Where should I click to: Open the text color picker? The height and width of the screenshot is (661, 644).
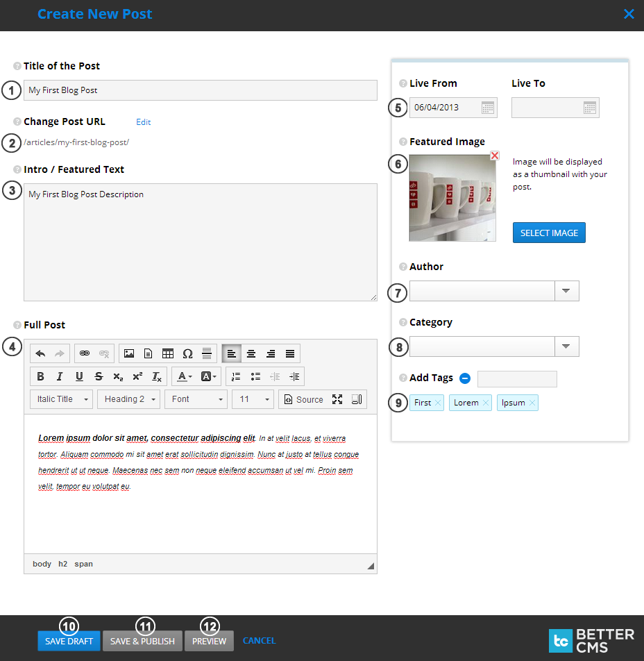point(183,376)
